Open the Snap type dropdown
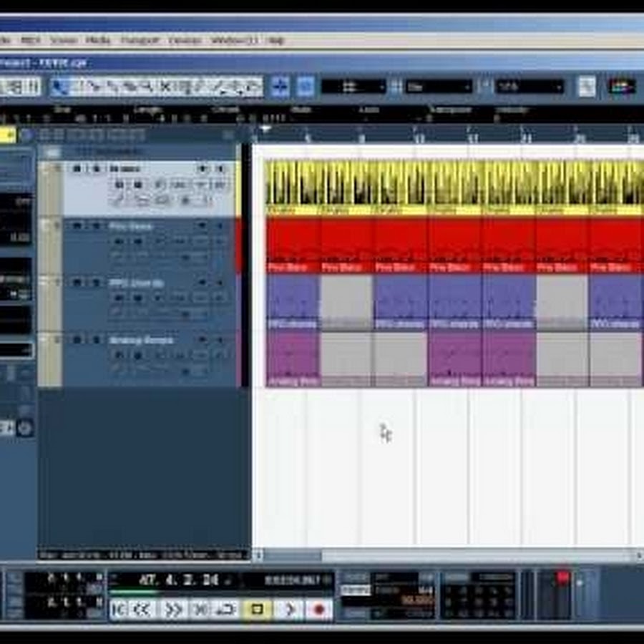The width and height of the screenshot is (644, 644). [353, 87]
